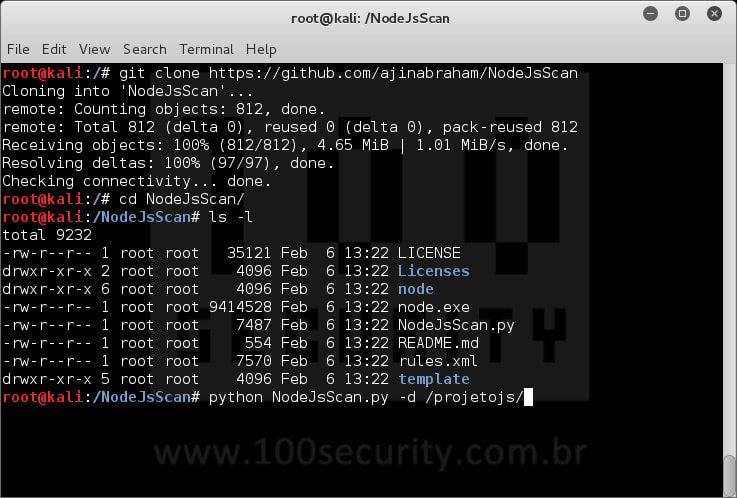Click the node directory name

[x=416, y=289]
